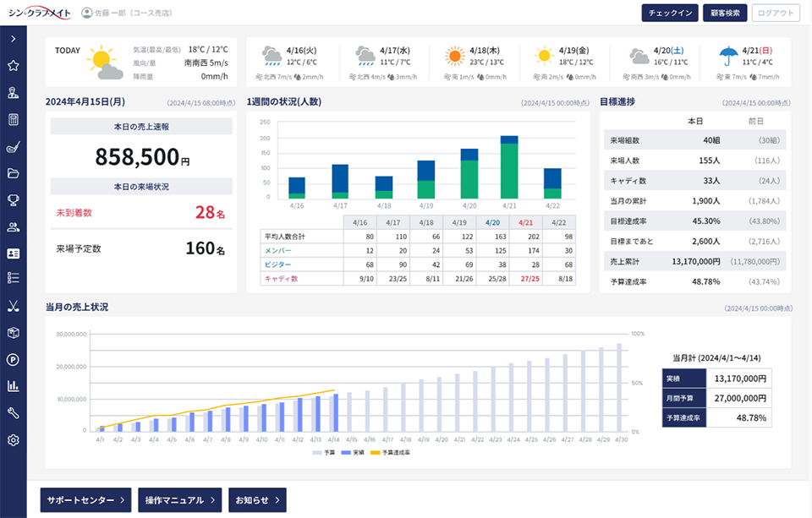
Task: Click the シン・クラブメイト logo
Action: point(37,13)
